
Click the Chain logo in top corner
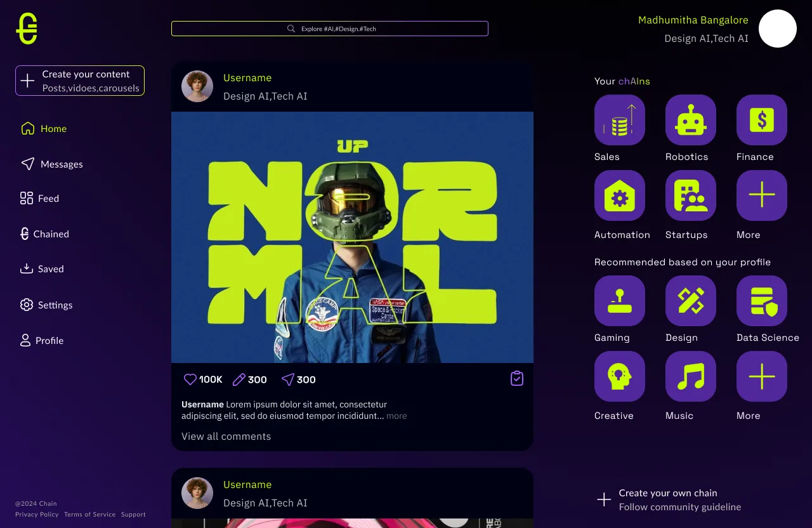click(x=27, y=29)
